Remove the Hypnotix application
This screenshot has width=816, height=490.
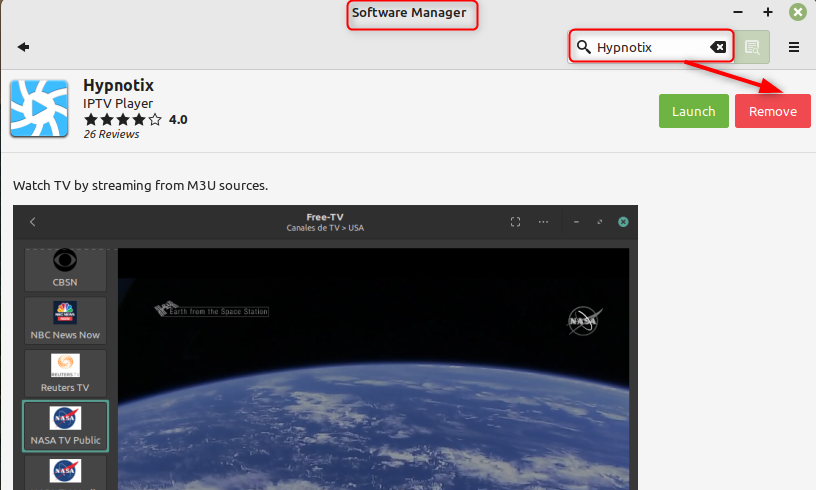coord(773,111)
